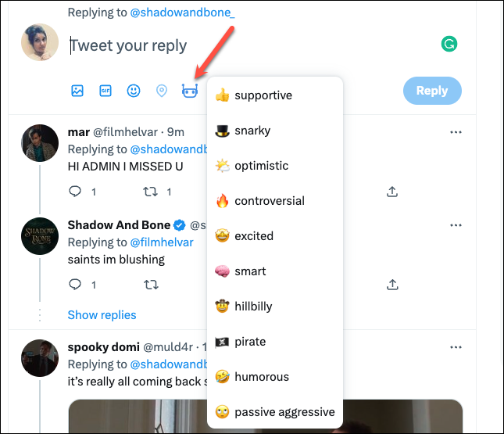The height and width of the screenshot is (434, 504).
Task: Open the image upload icon
Action: [77, 91]
